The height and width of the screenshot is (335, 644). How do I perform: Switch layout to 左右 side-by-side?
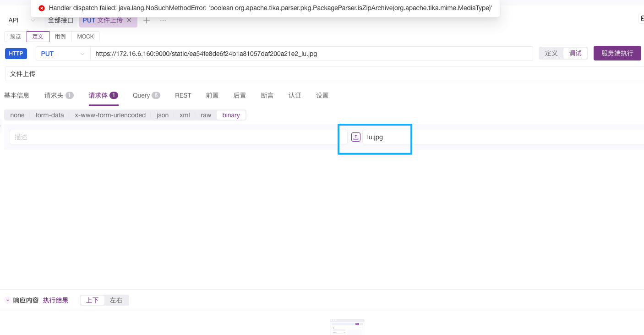click(116, 300)
